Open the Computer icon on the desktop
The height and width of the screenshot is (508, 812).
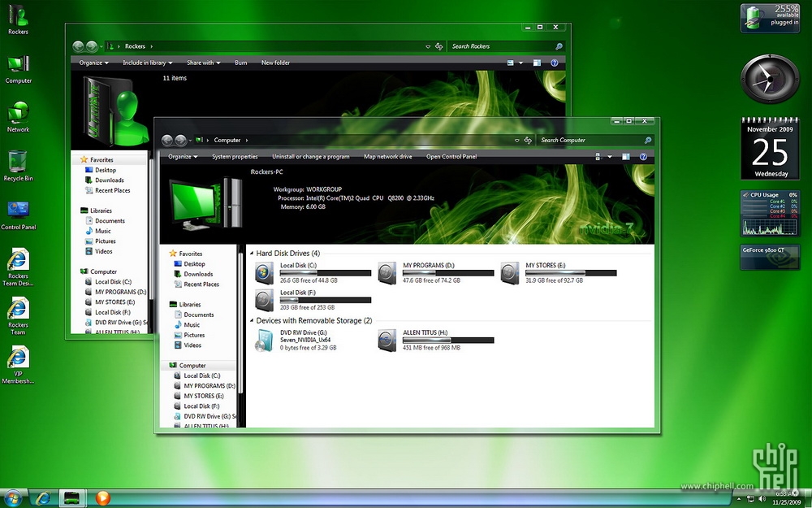click(18, 69)
